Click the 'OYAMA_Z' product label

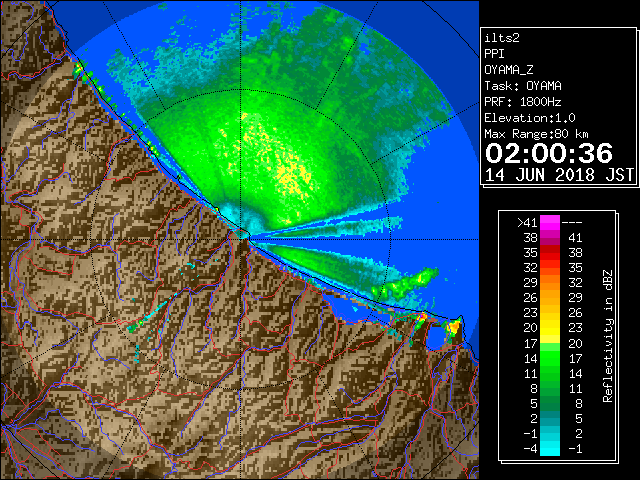click(x=509, y=70)
